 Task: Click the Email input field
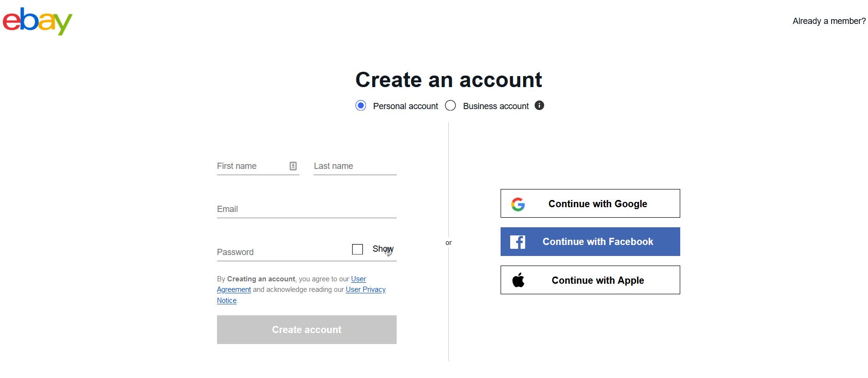click(307, 209)
